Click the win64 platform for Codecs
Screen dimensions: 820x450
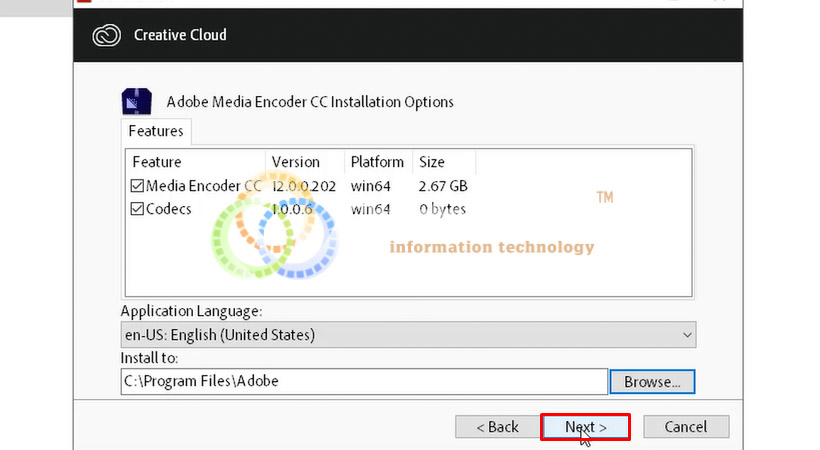[371, 209]
